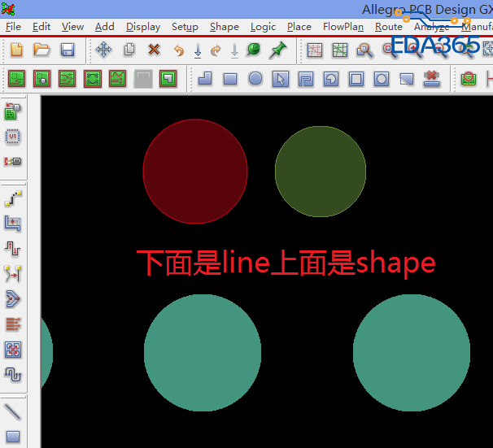Click the green ball icon in toolbar

pyautogui.click(x=254, y=50)
